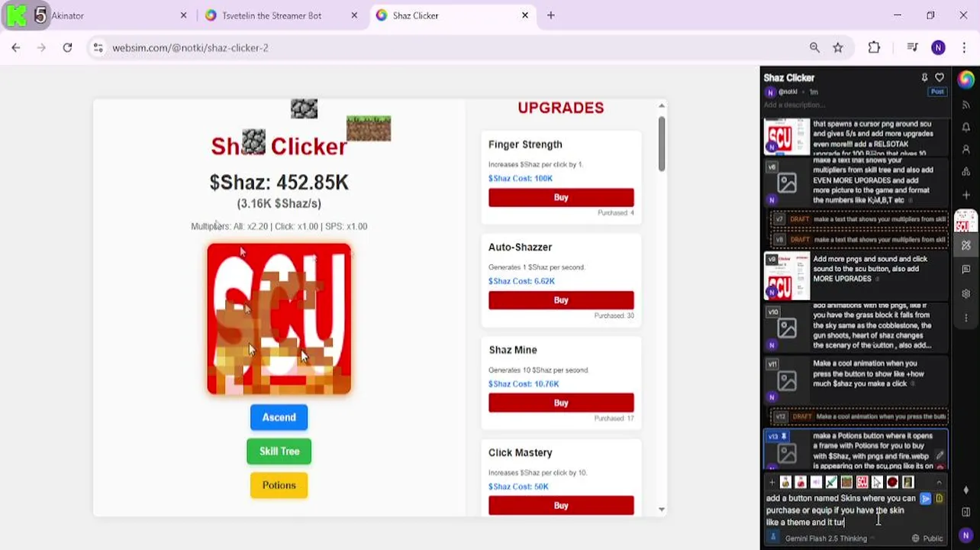Screen dimensions: 980x550
Task: Open the notifications bell icon
Action: (966, 127)
